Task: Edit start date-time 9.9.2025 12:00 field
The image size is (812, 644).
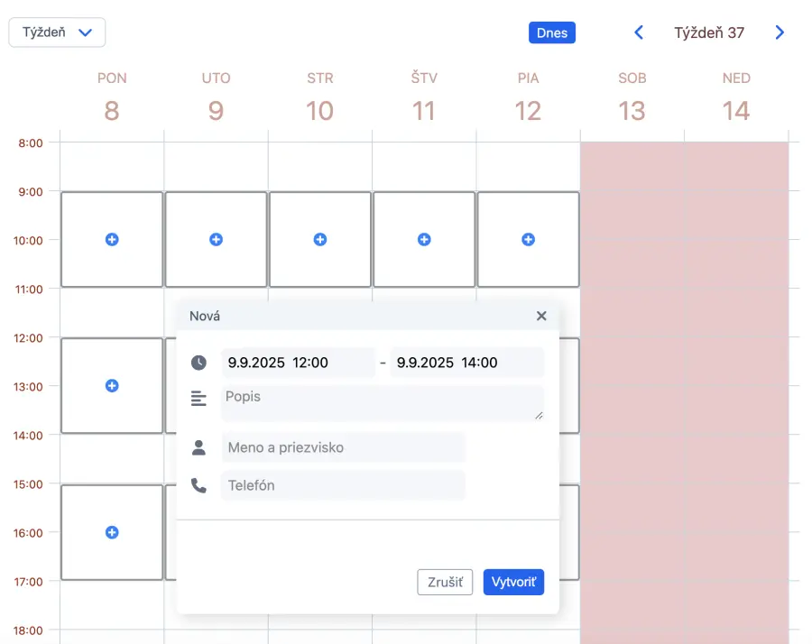Action: point(298,363)
